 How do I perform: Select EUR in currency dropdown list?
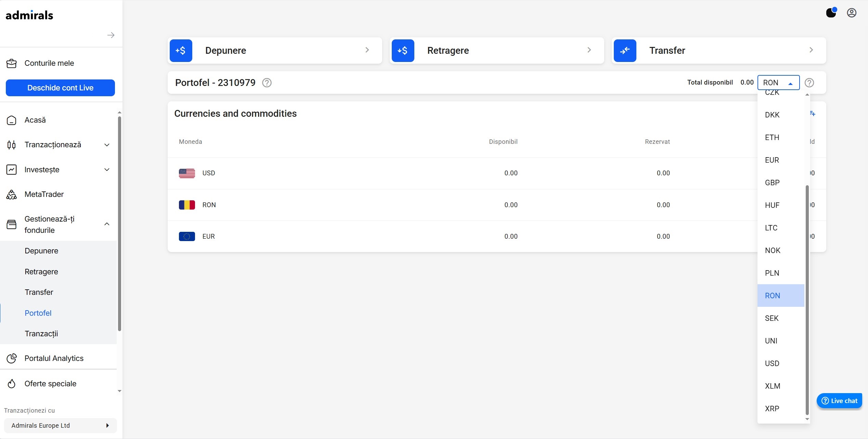(x=781, y=160)
